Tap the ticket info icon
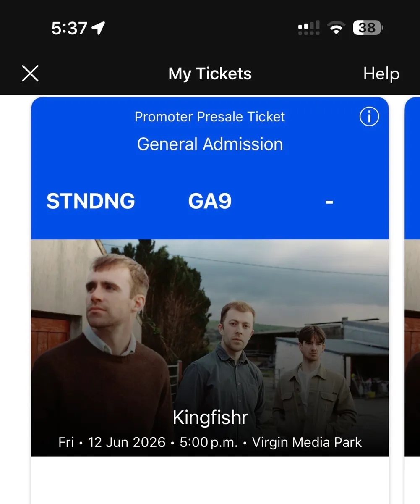The image size is (420, 504). (x=369, y=117)
